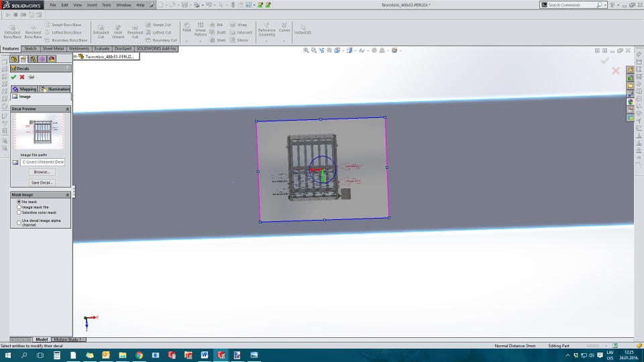Select the No mask radio option
The image size is (644, 362).
(x=19, y=202)
